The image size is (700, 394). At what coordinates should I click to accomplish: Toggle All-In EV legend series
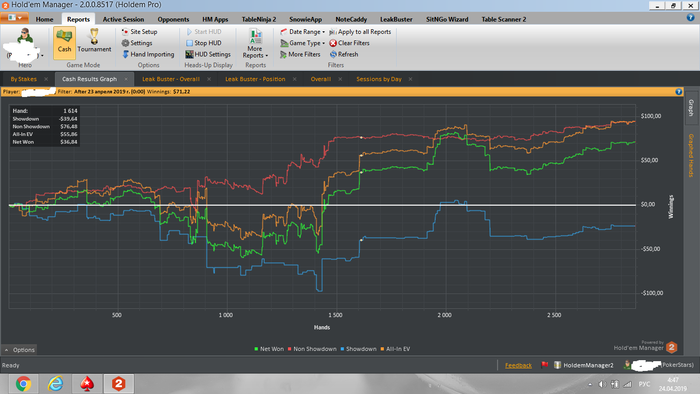coord(395,349)
